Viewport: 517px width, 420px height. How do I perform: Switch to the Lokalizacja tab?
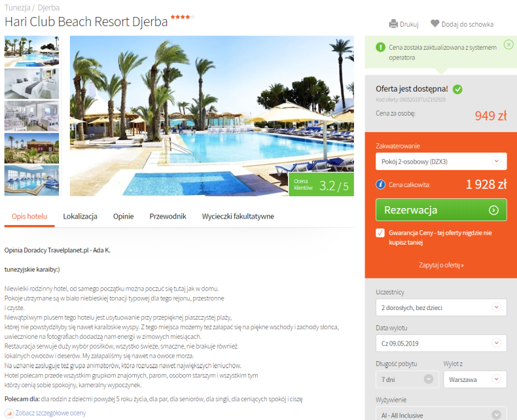coord(80,217)
